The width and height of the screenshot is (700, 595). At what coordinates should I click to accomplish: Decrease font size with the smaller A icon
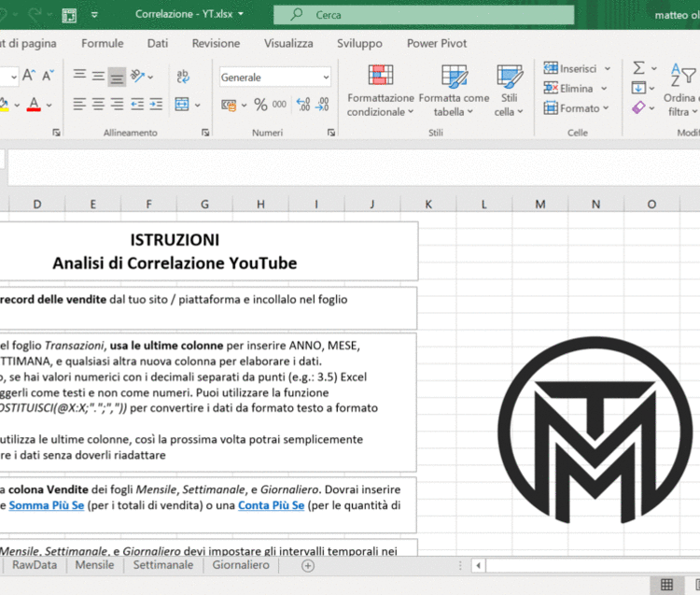[x=49, y=76]
